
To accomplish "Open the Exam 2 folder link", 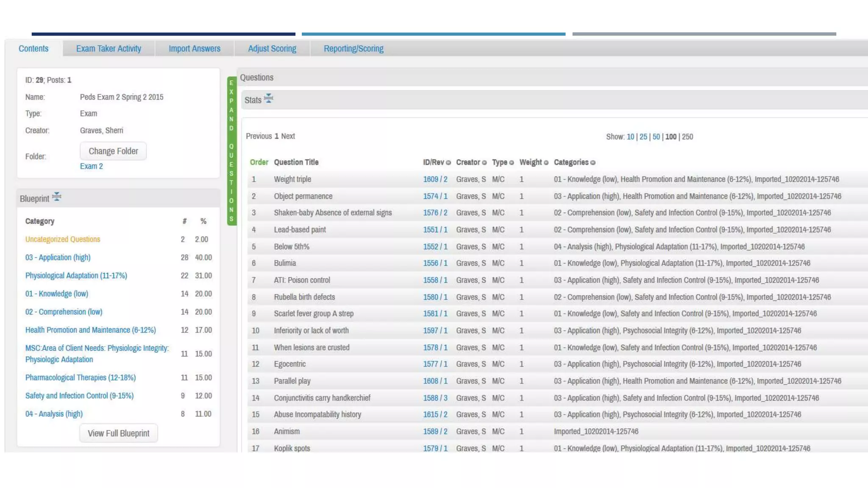I will pyautogui.click(x=91, y=166).
